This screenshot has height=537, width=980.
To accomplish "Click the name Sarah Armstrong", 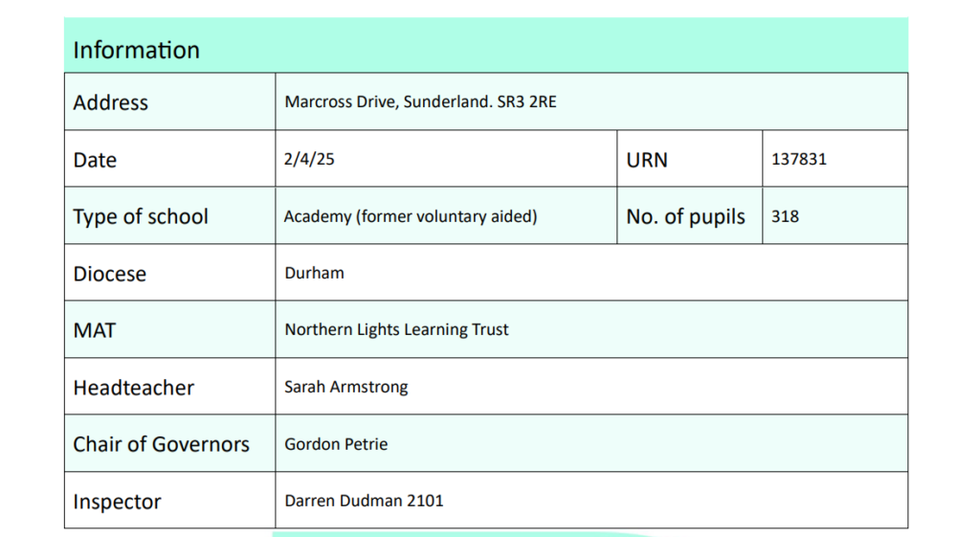I will [x=346, y=387].
